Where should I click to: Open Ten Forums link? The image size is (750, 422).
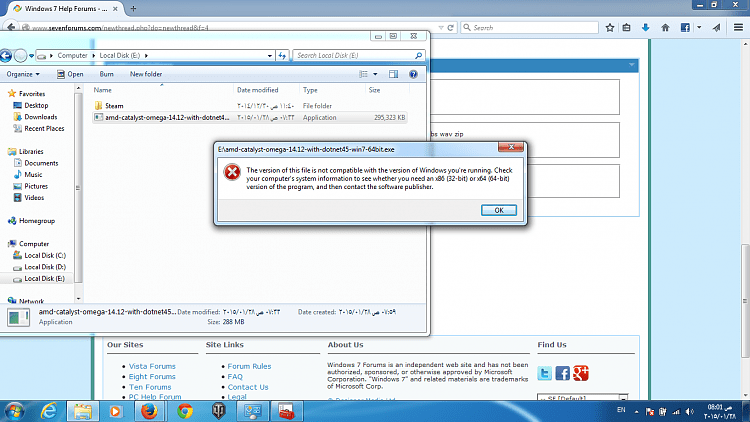coord(150,387)
